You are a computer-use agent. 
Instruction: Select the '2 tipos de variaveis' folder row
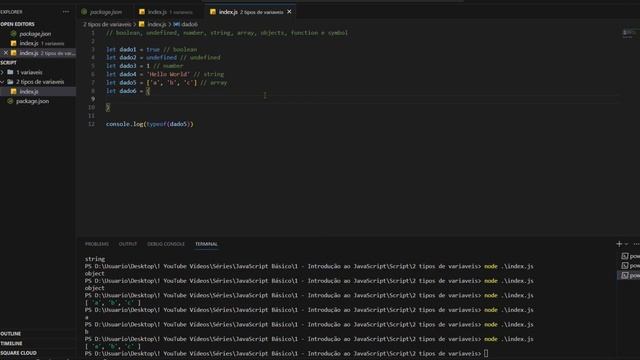pos(38,82)
